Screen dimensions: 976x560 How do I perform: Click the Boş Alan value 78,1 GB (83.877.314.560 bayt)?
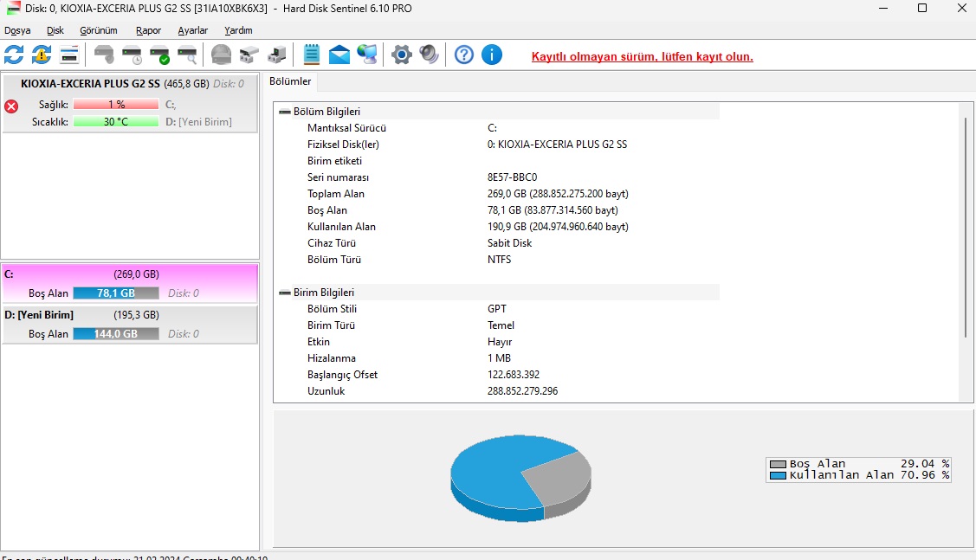click(x=553, y=210)
